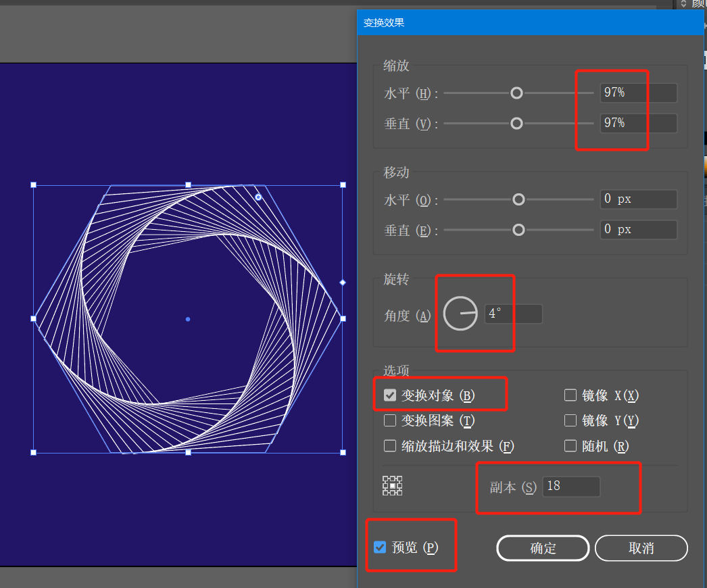Enable the 变换图案 checkbox
This screenshot has height=588, width=707.
pyautogui.click(x=390, y=420)
